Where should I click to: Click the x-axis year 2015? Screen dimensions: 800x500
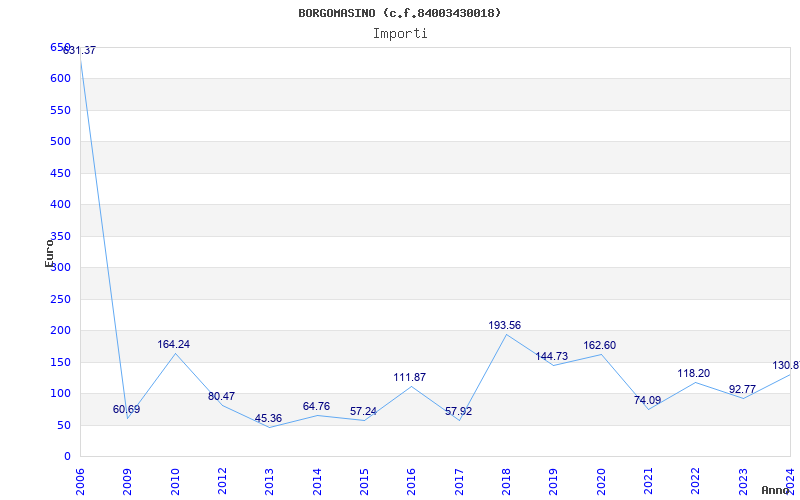(x=364, y=482)
